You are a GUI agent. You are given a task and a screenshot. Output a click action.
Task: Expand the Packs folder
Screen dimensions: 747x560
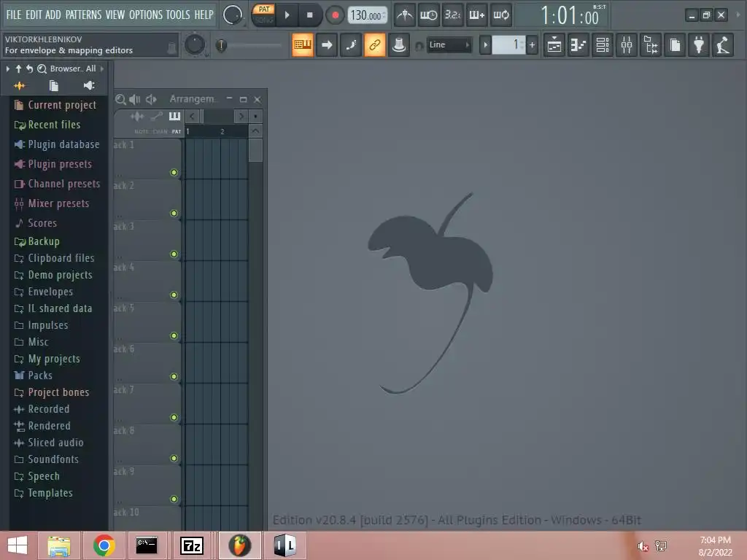tap(33, 376)
